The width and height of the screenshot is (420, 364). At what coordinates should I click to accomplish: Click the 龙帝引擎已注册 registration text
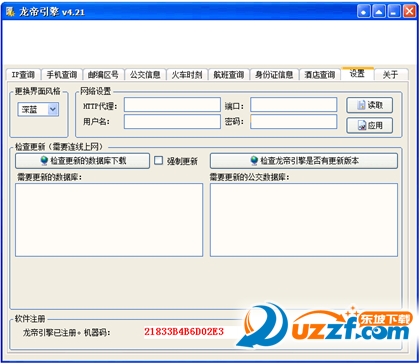[50, 332]
